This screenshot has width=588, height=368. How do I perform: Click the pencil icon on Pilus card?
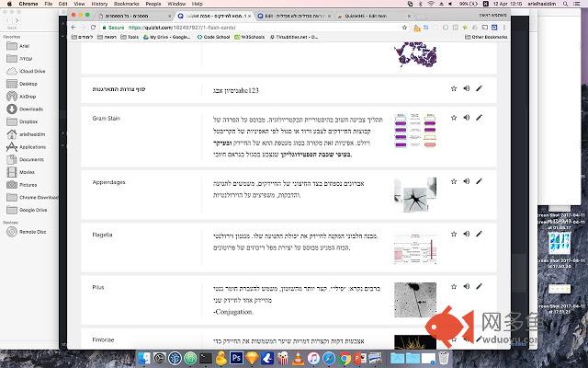tap(479, 288)
